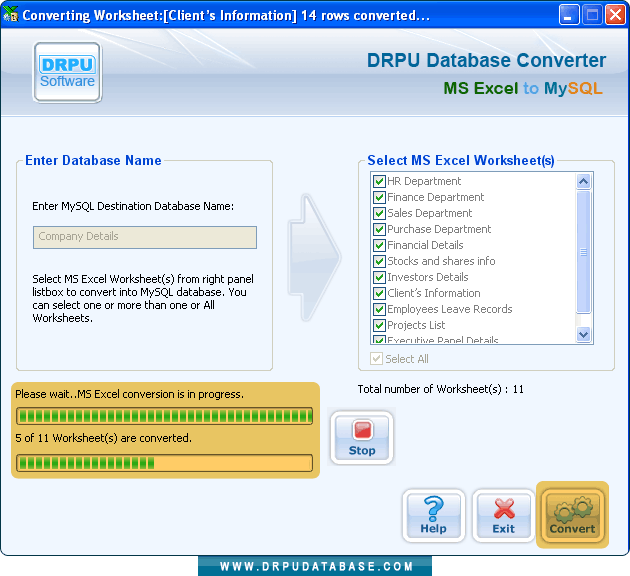The width and height of the screenshot is (630, 576).
Task: Click the Stop conversion button
Action: (x=362, y=437)
